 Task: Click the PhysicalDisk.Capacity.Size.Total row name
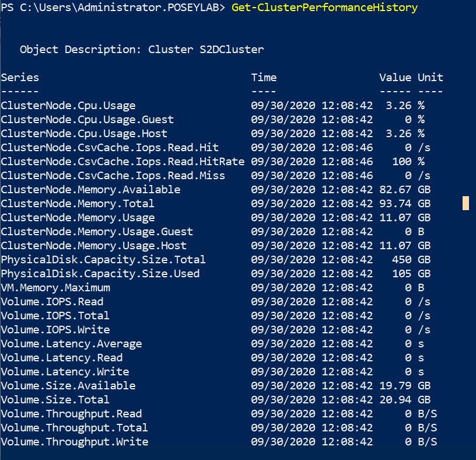coord(103,260)
